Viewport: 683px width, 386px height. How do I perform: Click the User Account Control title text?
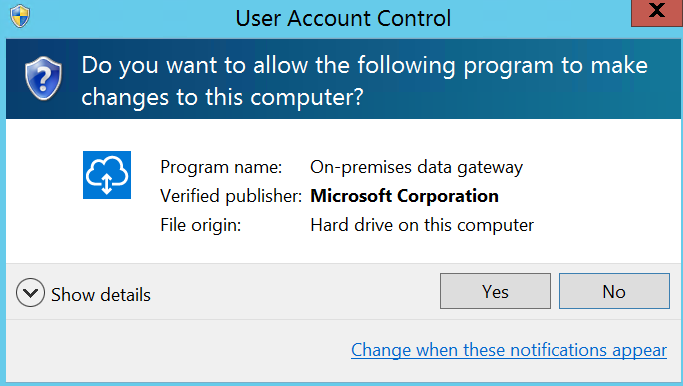click(343, 18)
